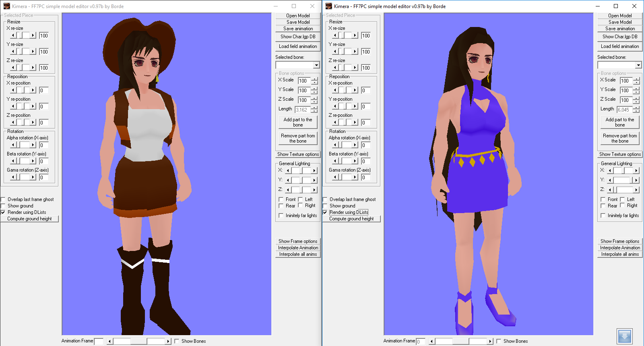Click Alpha rotation value field in right window
Image resolution: width=644 pixels, height=346 pixels.
click(x=366, y=145)
